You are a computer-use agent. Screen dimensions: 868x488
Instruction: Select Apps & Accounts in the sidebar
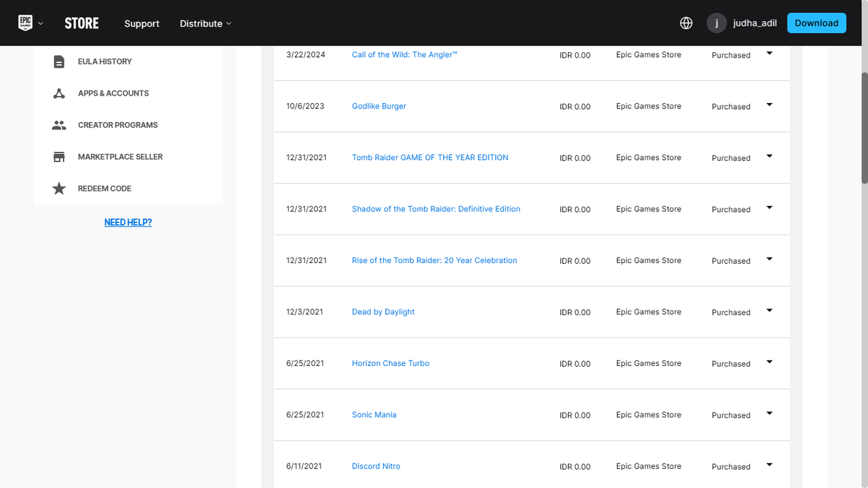(x=113, y=94)
